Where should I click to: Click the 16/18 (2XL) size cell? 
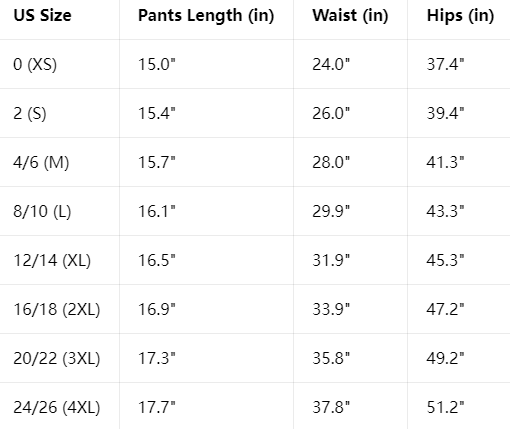[x=57, y=309]
